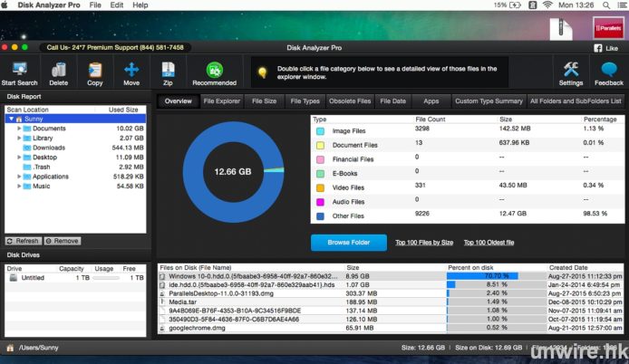Expand the Applications folder node
629x364 pixels.
pyautogui.click(x=19, y=177)
